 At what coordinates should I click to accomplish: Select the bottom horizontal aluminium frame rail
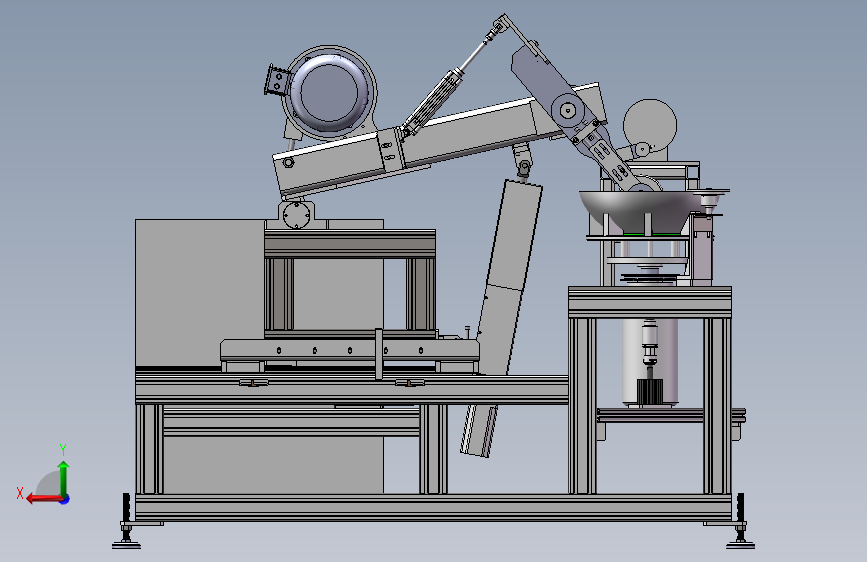434,507
